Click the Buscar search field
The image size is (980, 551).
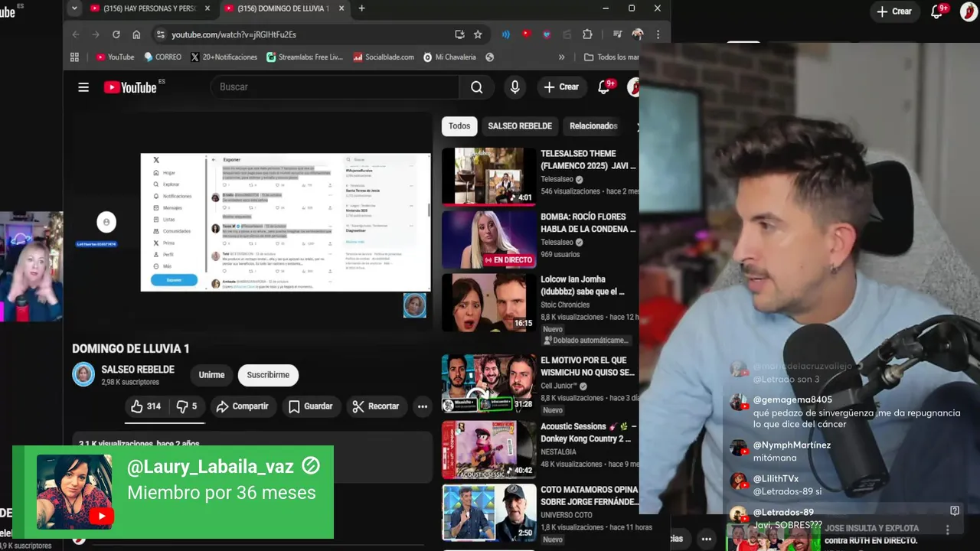click(335, 87)
